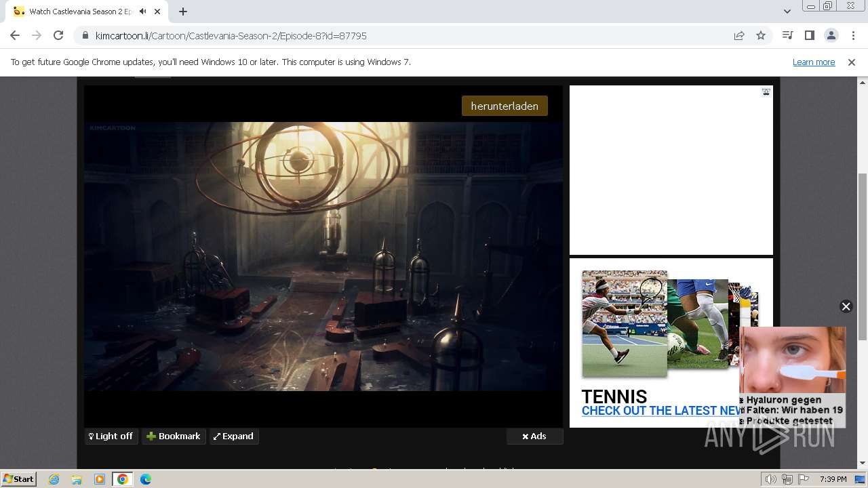This screenshot has width=868, height=488.
Task: Open the Chrome three-dot menu
Action: coord(852,35)
